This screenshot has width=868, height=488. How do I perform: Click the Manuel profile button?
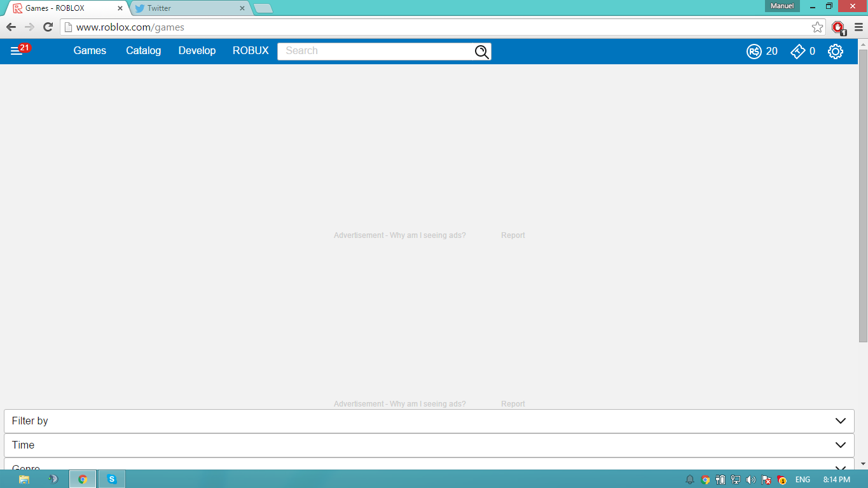(782, 6)
